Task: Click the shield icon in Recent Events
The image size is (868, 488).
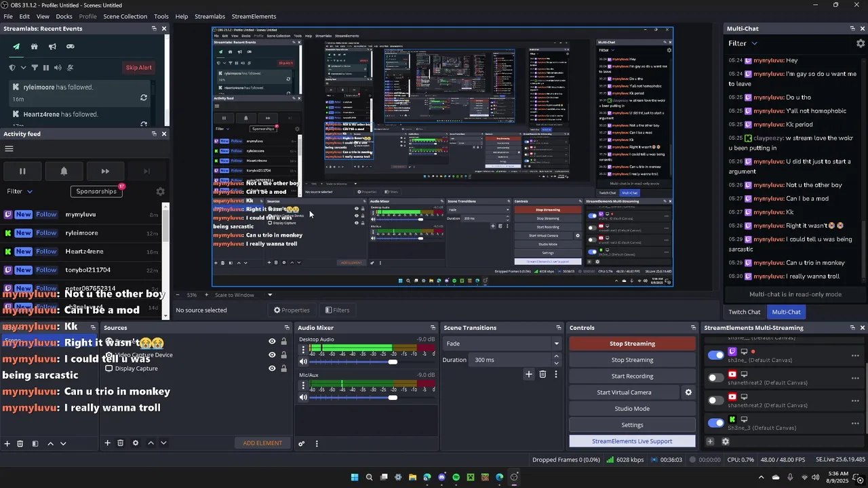Action: point(12,68)
